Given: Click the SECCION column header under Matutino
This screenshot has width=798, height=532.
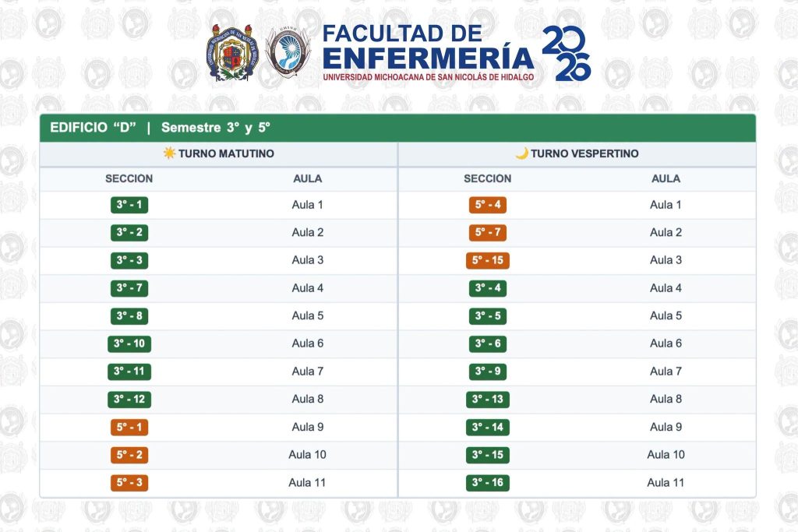Looking at the screenshot, I should [x=129, y=178].
